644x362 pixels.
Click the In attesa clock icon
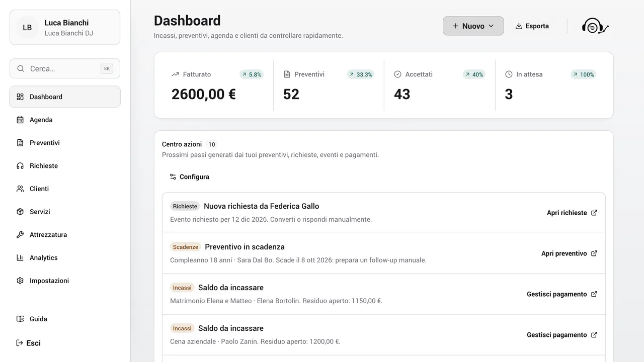tap(509, 74)
